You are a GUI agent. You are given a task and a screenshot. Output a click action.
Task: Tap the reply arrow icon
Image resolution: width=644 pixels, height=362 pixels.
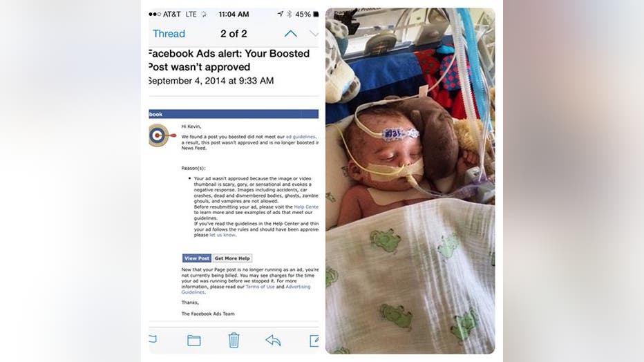point(273,341)
